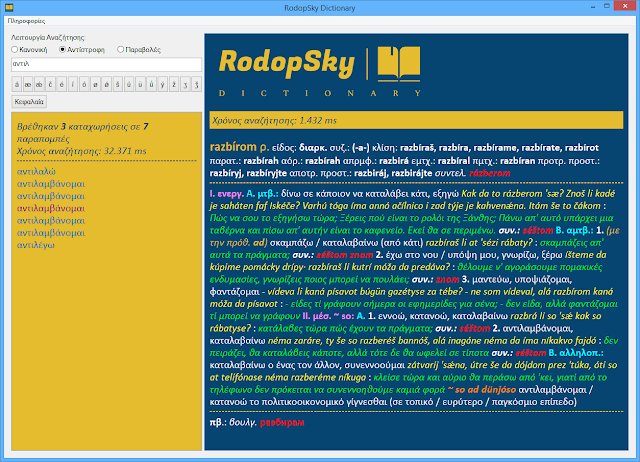Viewport: 640px width, 462px height.
Task: Click the RodopSky Dictionary logo banner
Action: point(320,71)
